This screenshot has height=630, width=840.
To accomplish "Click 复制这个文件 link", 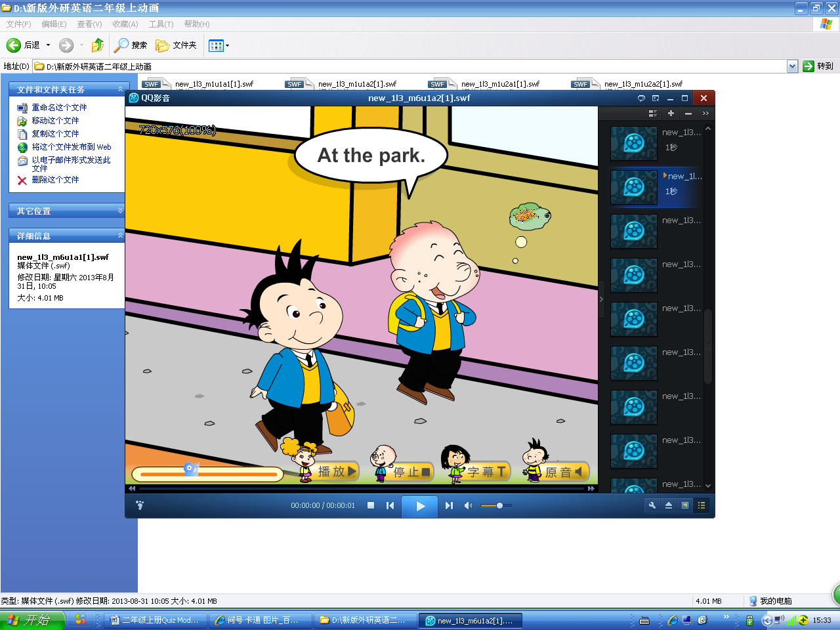I will click(x=55, y=134).
